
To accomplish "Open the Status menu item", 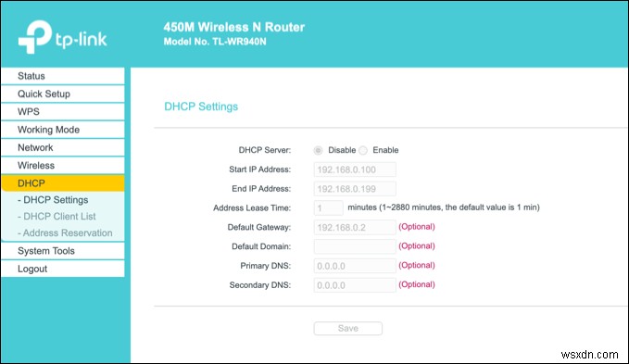I will tap(63, 76).
